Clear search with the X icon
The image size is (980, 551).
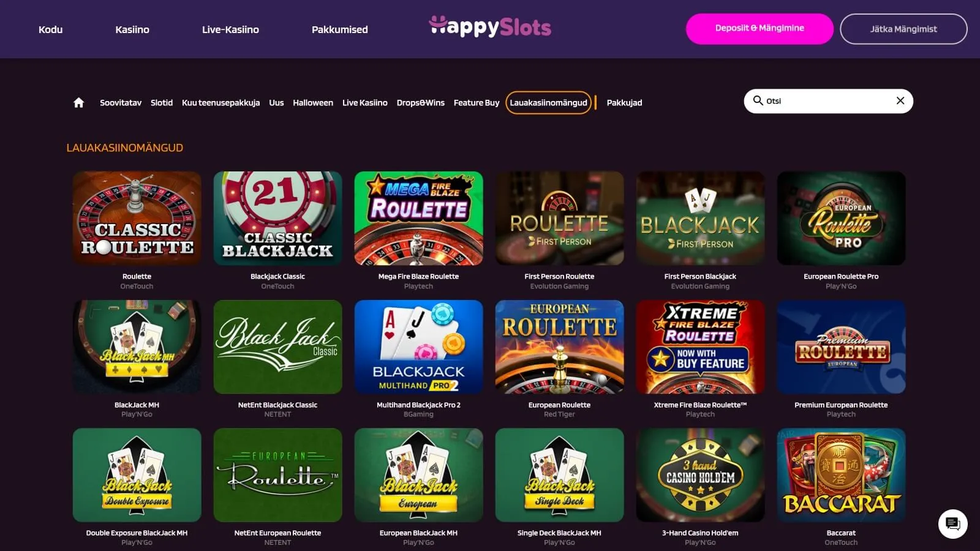coord(900,101)
